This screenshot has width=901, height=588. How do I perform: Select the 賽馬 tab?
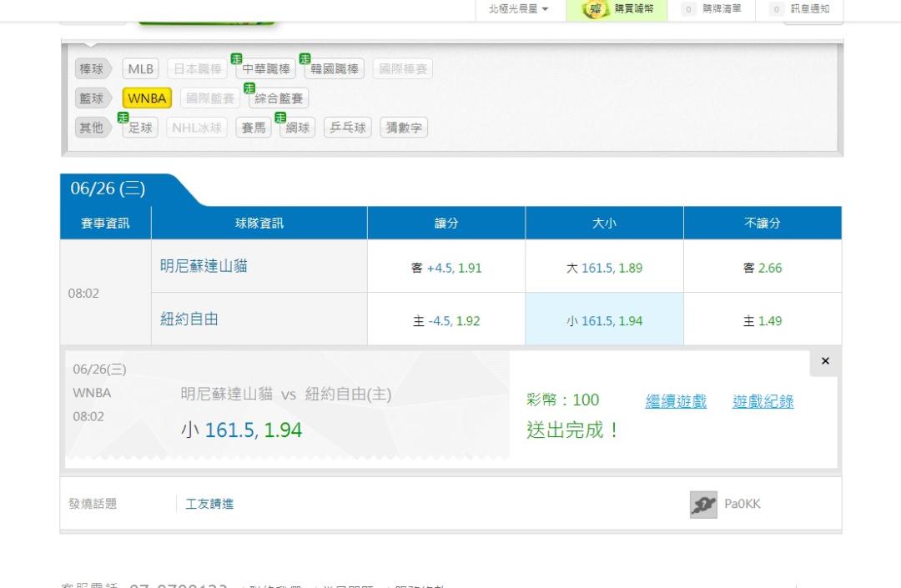coord(254,128)
